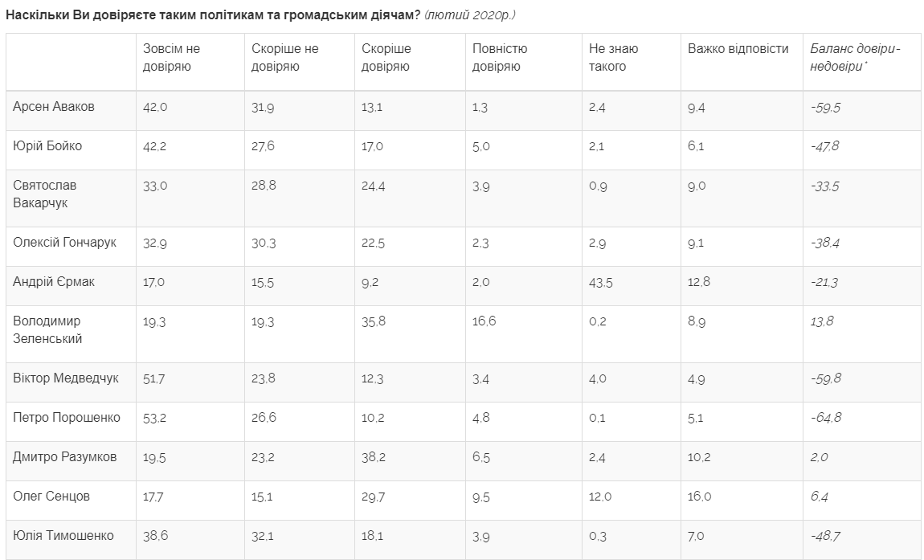Click the 'Скоріше не довіряю' column header
The height and width of the screenshot is (560, 924).
coord(284,58)
